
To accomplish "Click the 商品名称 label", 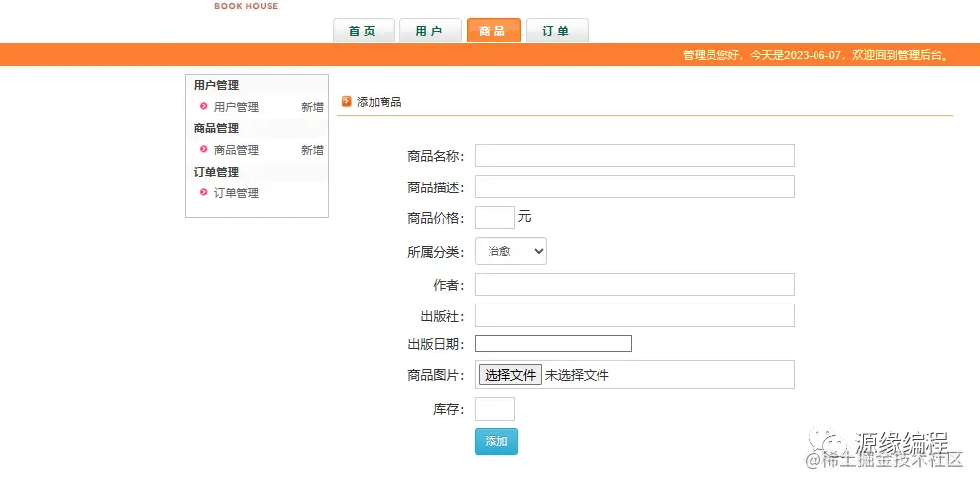I will point(436,156).
